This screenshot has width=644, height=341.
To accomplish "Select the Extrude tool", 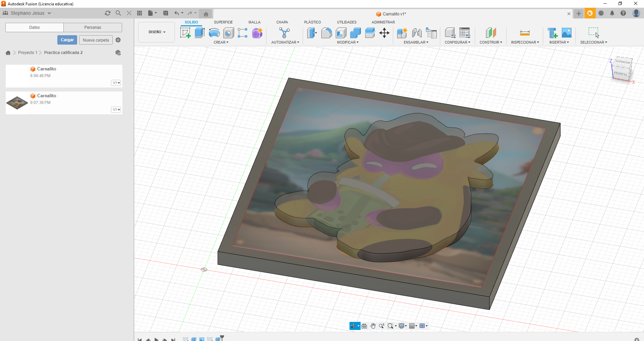I will 200,33.
